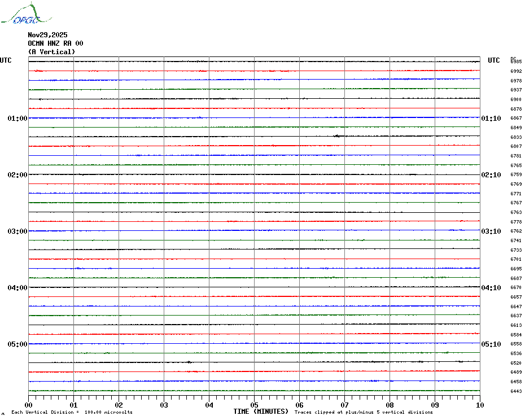Screen dimensions: 525x420
Task: Click the UTC label at top right
Action: 494,61
